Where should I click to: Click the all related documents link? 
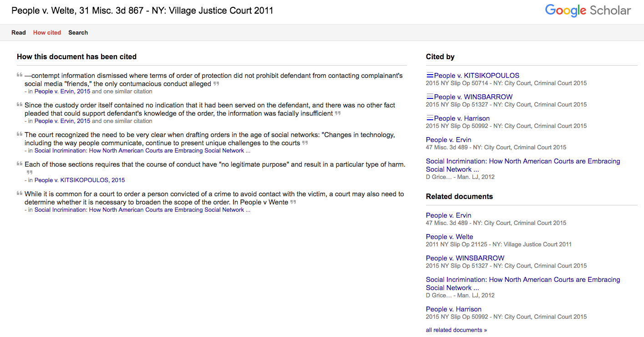click(456, 330)
